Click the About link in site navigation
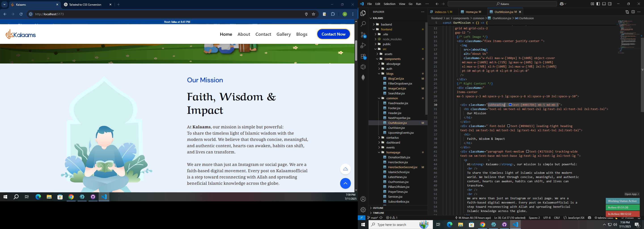Image resolution: width=644 pixels, height=229 pixels. [244, 34]
